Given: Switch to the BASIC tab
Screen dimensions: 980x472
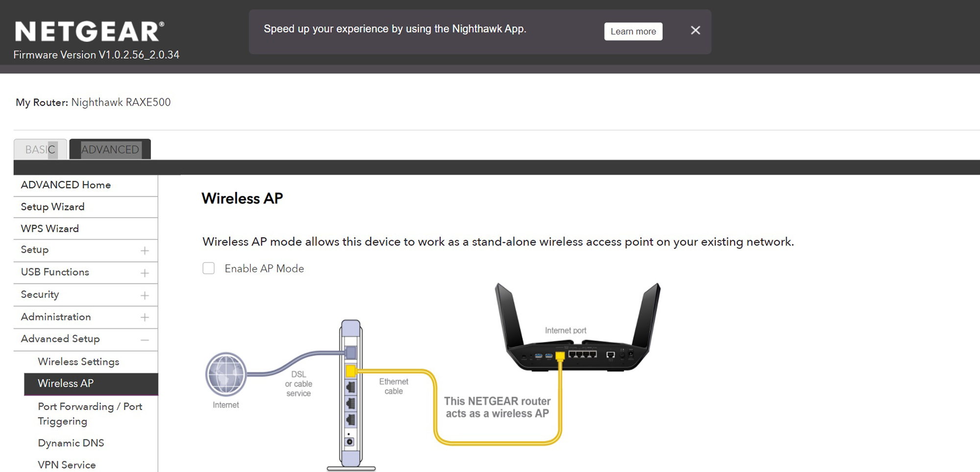Looking at the screenshot, I should click(40, 149).
